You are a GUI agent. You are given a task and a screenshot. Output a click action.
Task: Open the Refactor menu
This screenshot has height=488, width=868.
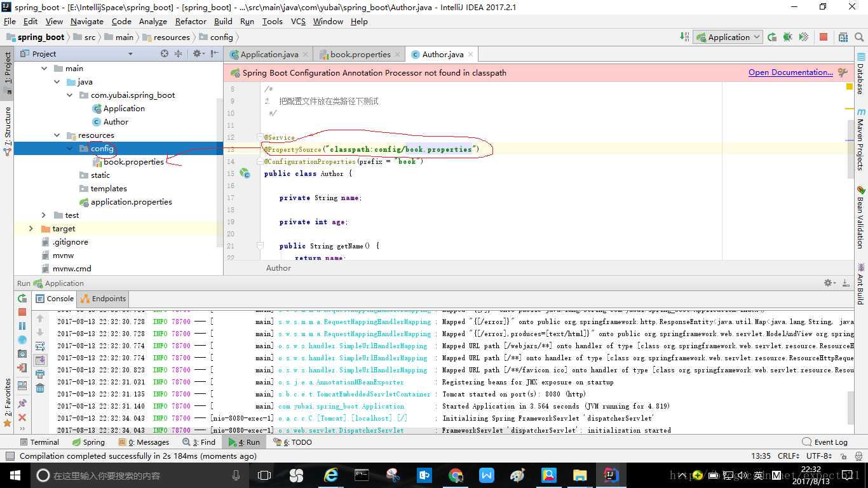(x=191, y=22)
